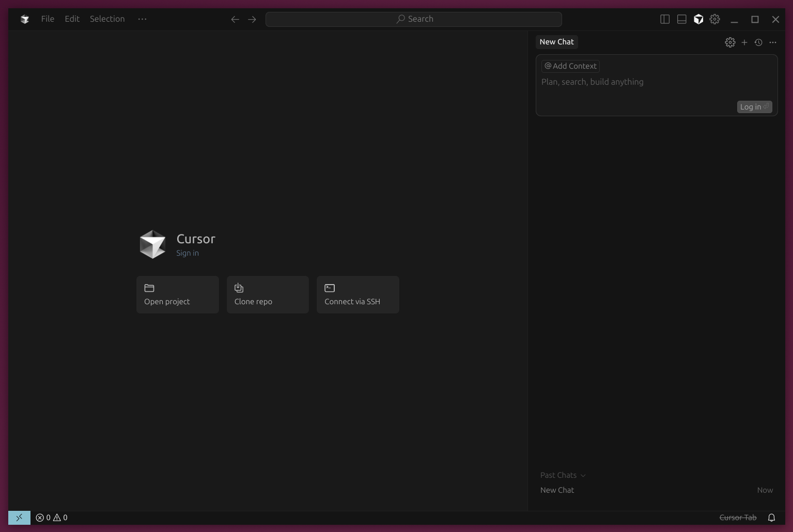Image resolution: width=793 pixels, height=532 pixels.
Task: Open the Selection menu
Action: pyautogui.click(x=107, y=19)
